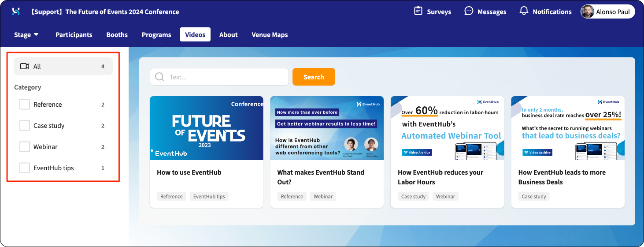Open the Future of Events video thumbnail

[207, 128]
